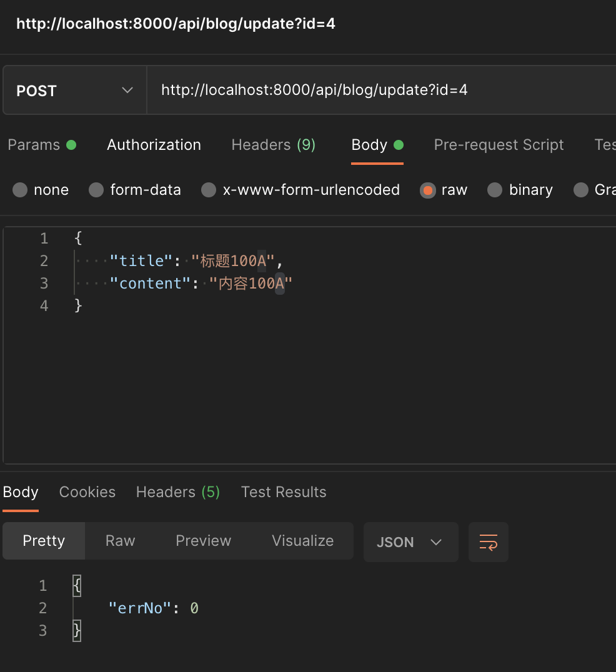Click the content line in body editor
The height and width of the screenshot is (672, 616).
click(201, 284)
